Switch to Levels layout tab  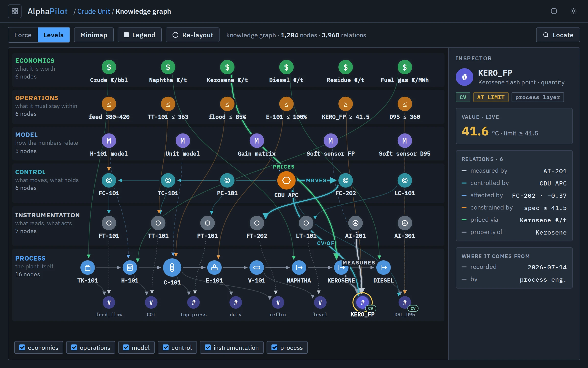tap(54, 35)
